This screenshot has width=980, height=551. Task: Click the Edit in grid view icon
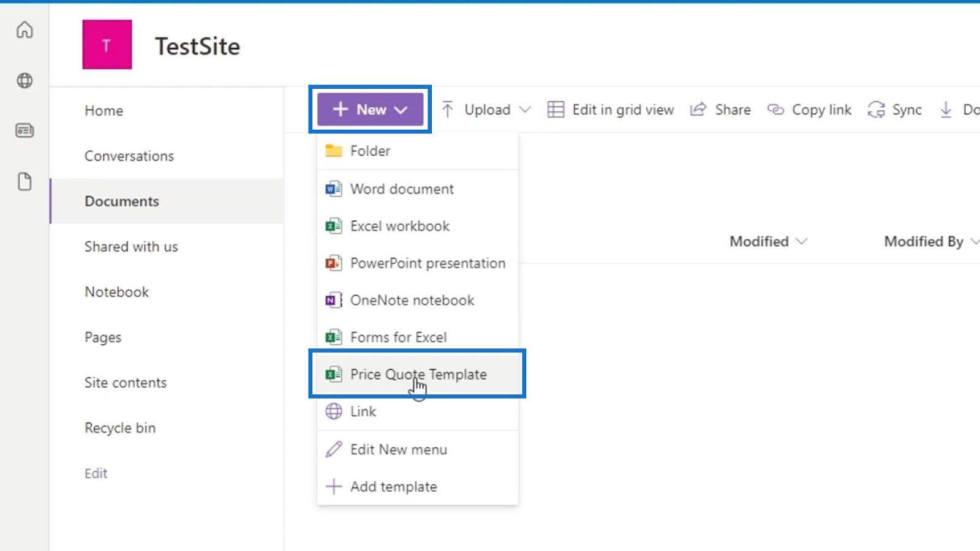tap(556, 110)
